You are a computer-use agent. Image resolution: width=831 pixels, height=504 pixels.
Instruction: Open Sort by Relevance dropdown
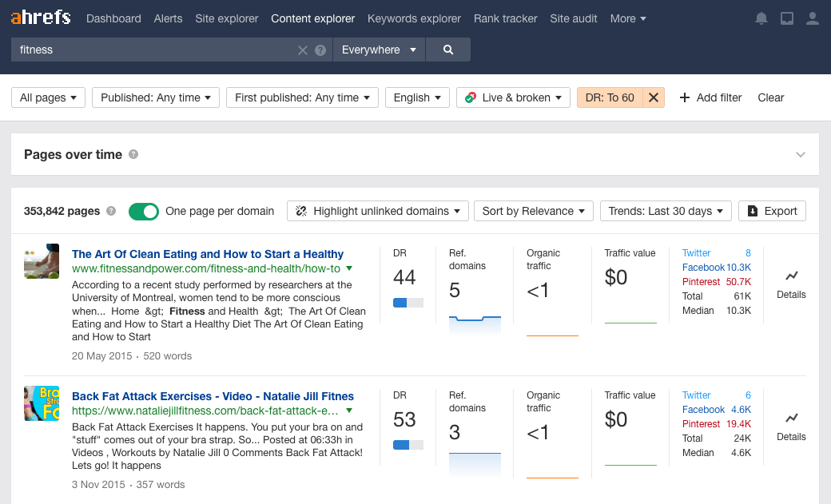(x=533, y=211)
